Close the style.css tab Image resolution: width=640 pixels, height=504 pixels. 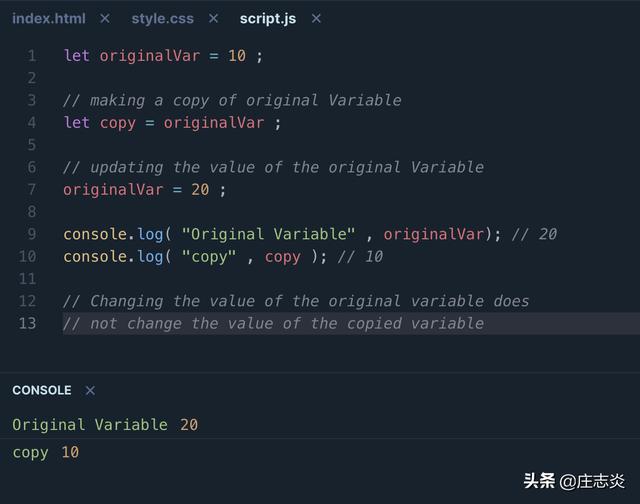point(212,19)
